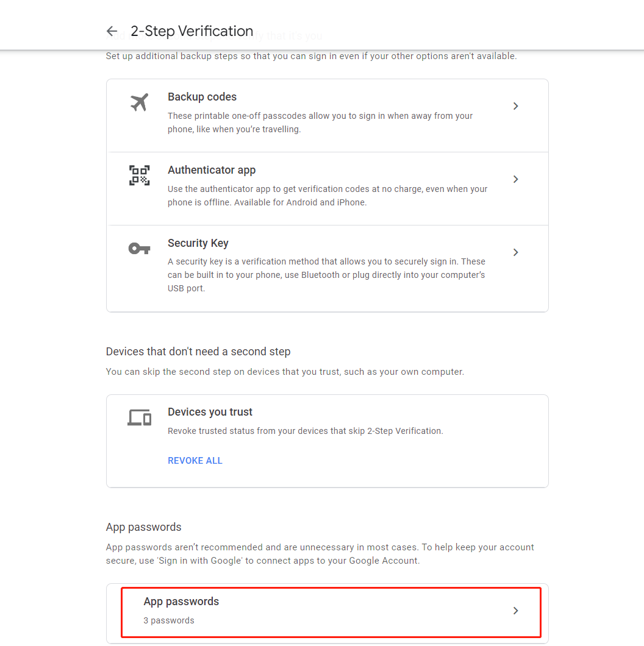The width and height of the screenshot is (644, 646).
Task: Click the Security Key key icon
Action: pos(140,249)
